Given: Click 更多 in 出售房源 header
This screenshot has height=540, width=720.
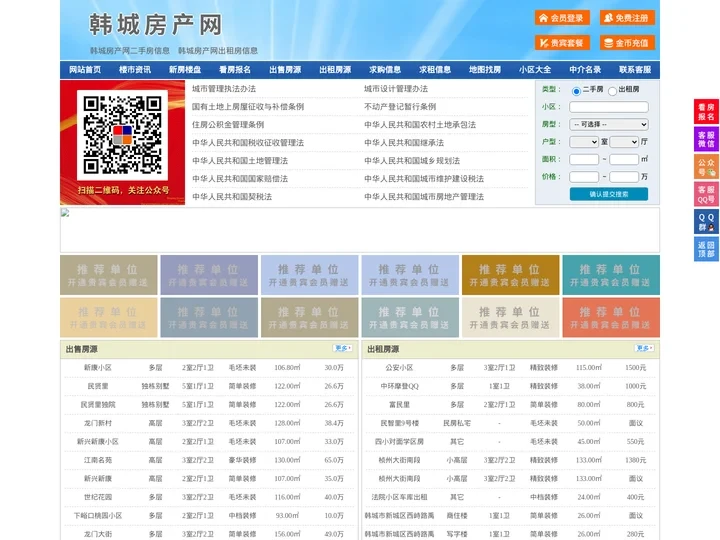Looking at the screenshot, I should click(x=343, y=349).
